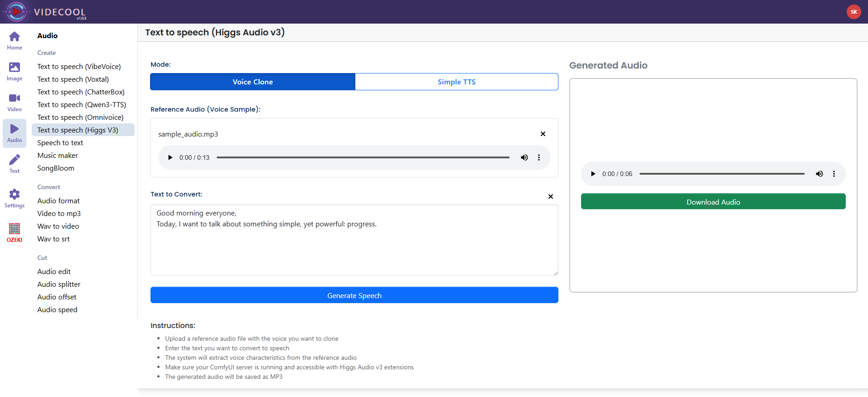Click inside the Text to Convert textarea

pyautogui.click(x=354, y=240)
